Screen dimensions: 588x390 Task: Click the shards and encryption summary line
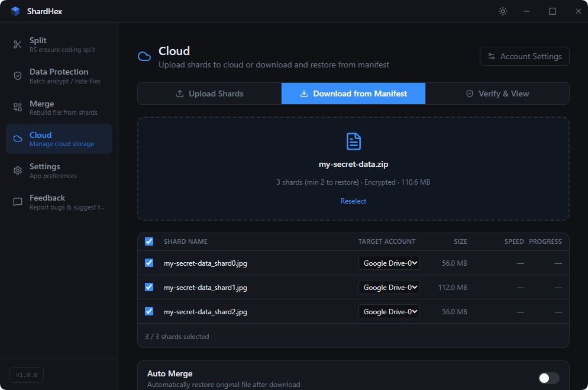[353, 182]
